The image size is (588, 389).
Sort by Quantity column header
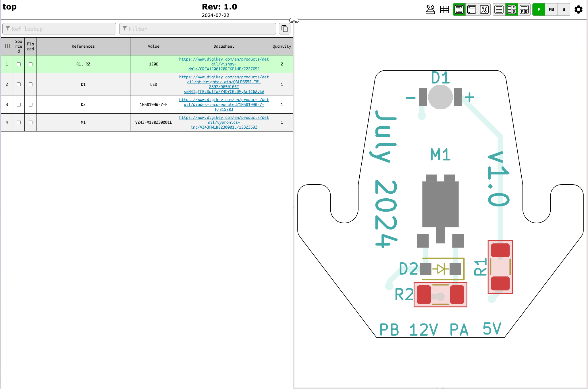coord(282,46)
